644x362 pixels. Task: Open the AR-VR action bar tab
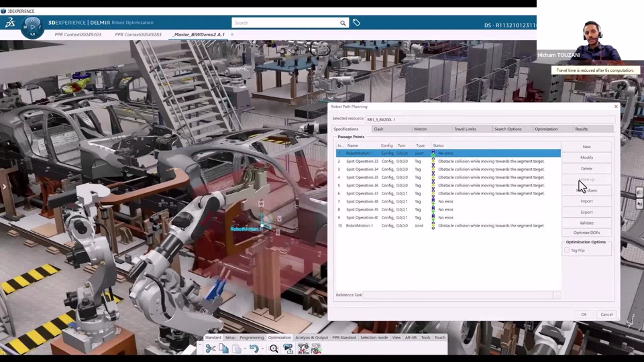[x=411, y=338]
